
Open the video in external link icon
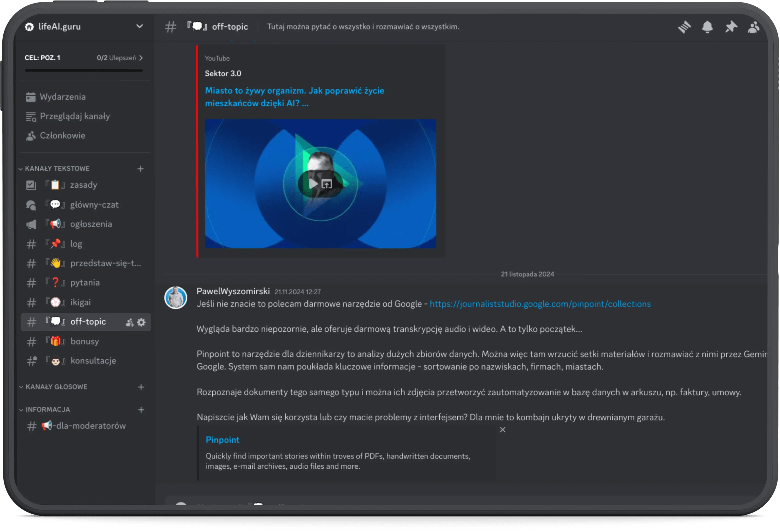(327, 184)
